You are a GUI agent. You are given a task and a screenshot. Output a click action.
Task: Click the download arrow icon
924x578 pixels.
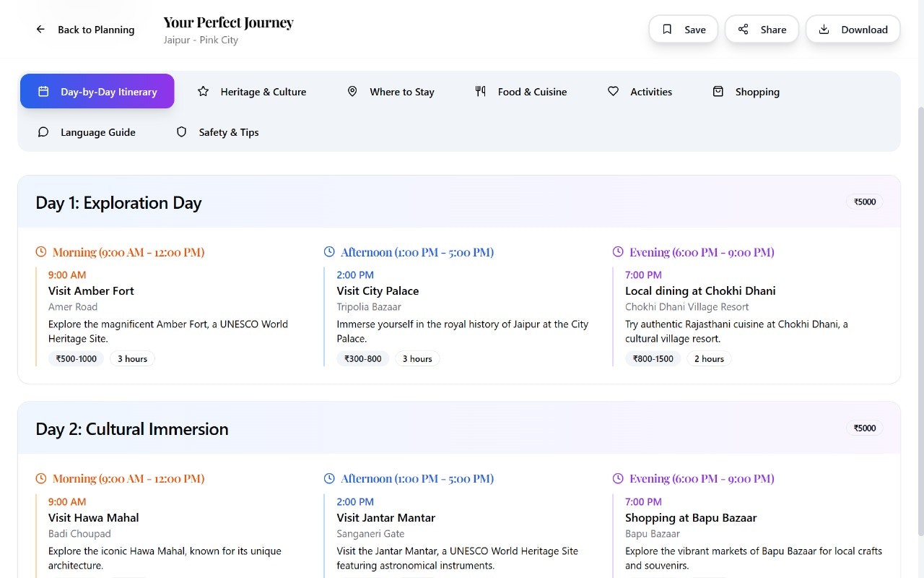824,30
